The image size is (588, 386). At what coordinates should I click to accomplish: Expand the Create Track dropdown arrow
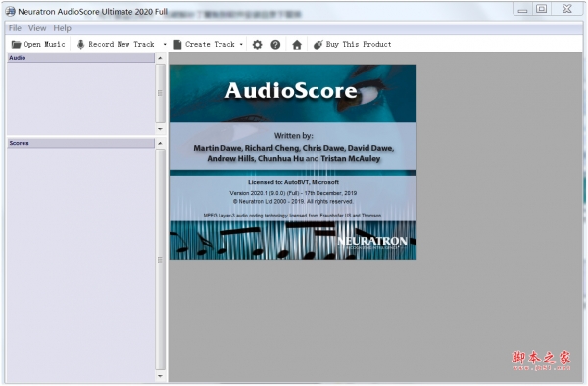point(241,45)
